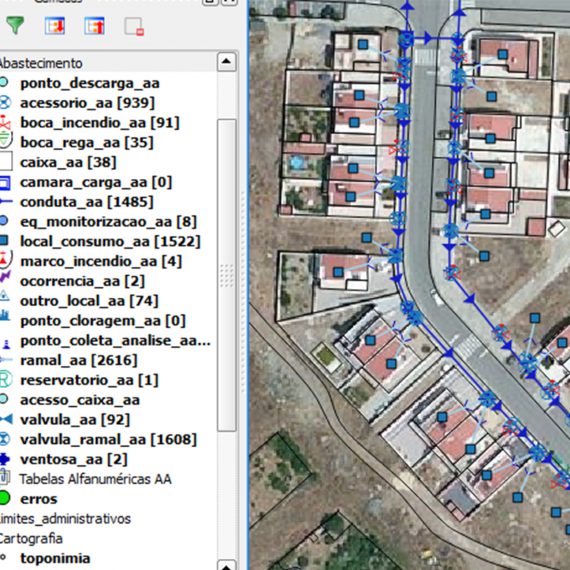This screenshot has width=570, height=570.
Task: Click the expand all layers icon
Action: click(55, 26)
